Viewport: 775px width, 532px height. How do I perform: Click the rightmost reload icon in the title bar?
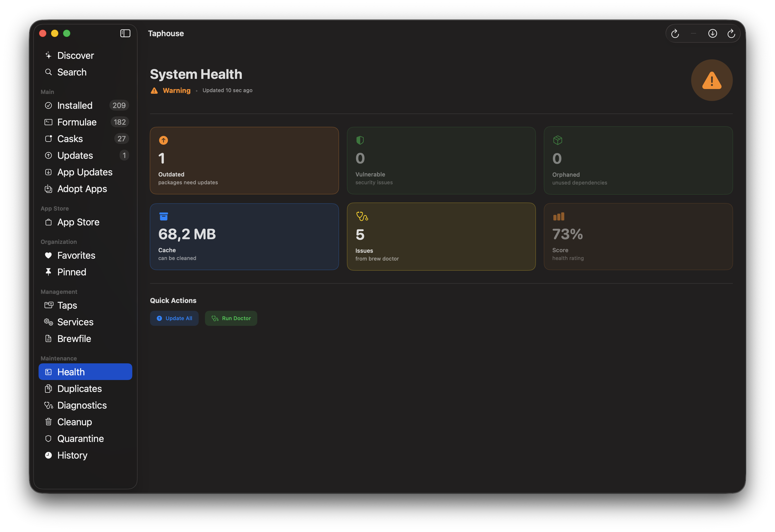click(x=731, y=33)
